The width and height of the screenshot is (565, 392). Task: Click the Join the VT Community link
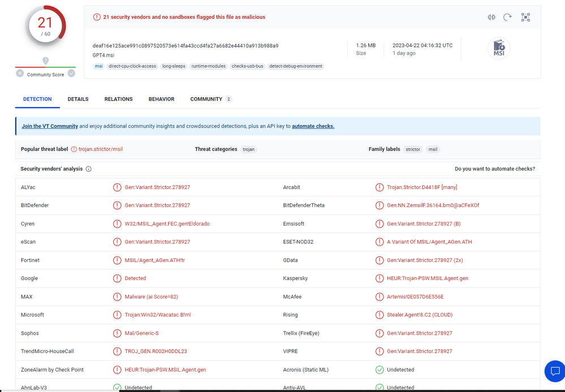(50, 126)
